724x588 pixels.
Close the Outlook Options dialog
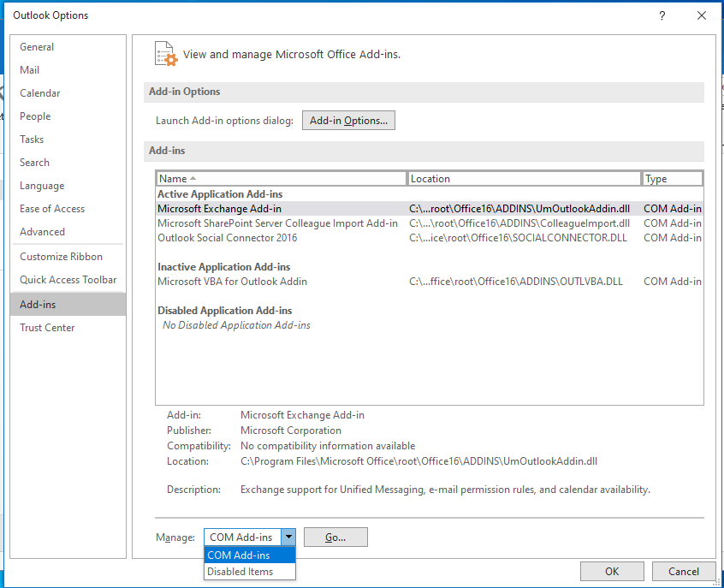point(702,15)
